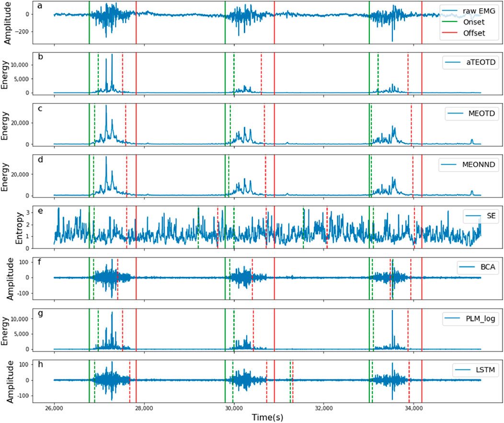Click the 'Energy' label of panel b
504x423 pixels.
coord(5,75)
